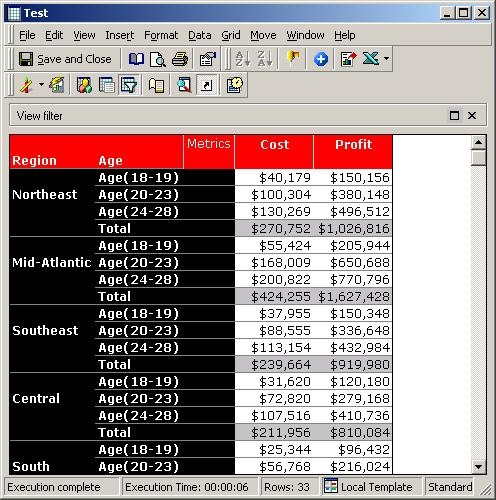Select the $424,255 cost total cell
The image size is (496, 500).
click(274, 297)
